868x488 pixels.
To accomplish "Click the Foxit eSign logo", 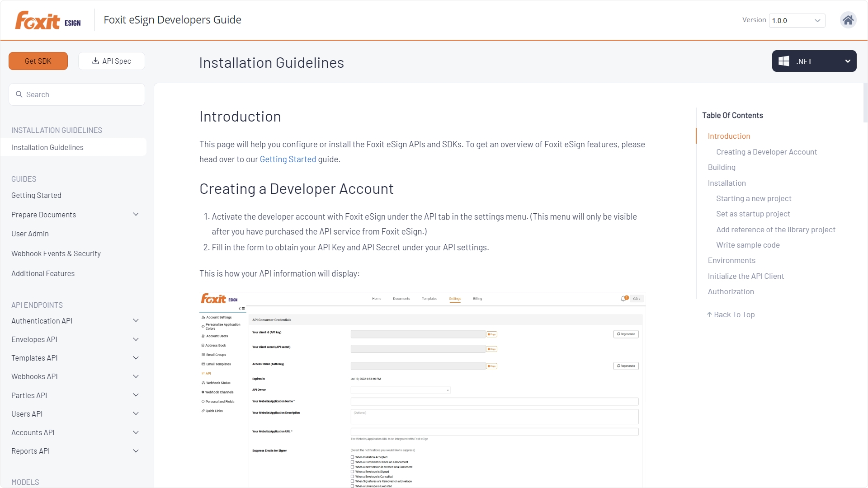I will pos(48,20).
